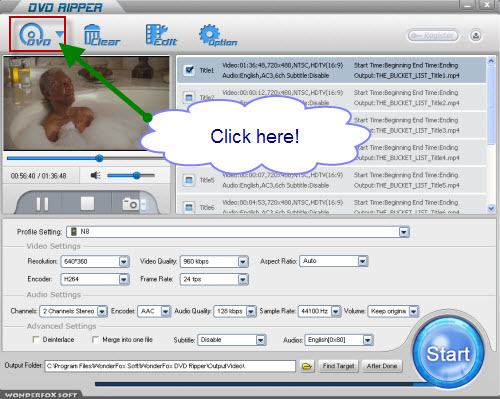
Task: Open the Resolution 640*360 dropdown
Action: pos(124,262)
